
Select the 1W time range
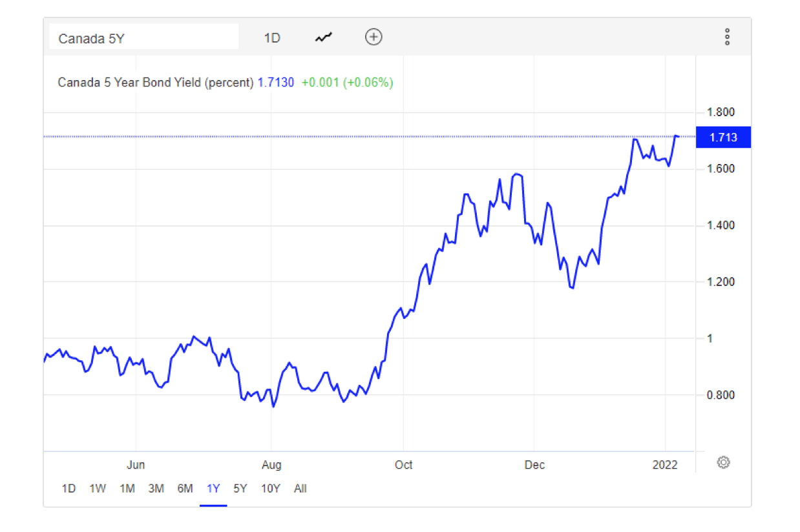coord(98,489)
